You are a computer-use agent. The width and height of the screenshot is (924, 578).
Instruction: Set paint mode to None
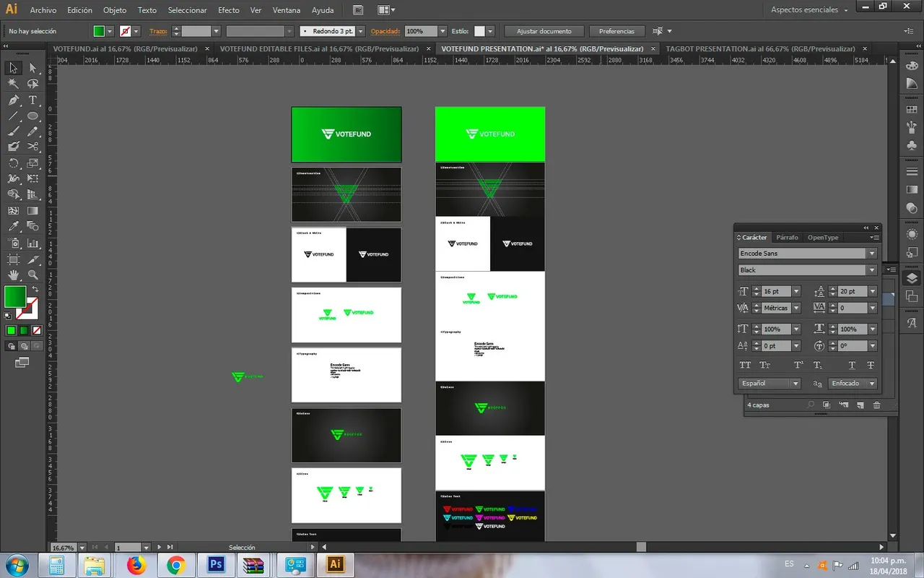(x=36, y=330)
